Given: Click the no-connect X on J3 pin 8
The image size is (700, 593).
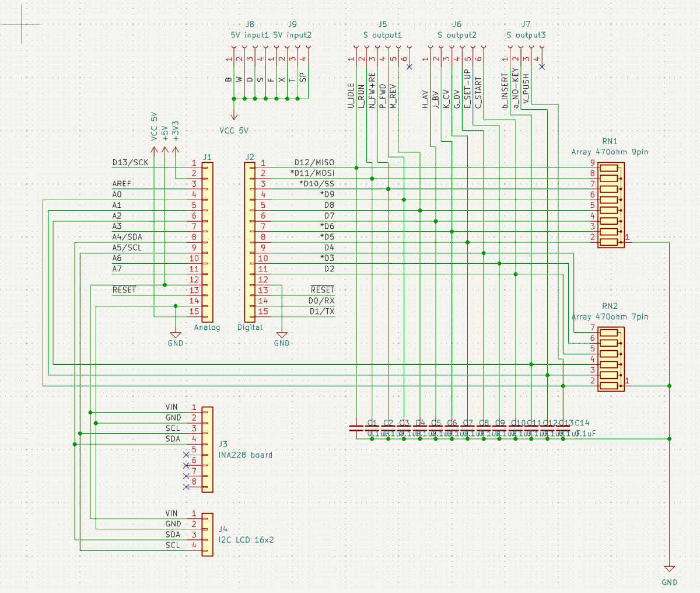Looking at the screenshot, I should point(186,486).
